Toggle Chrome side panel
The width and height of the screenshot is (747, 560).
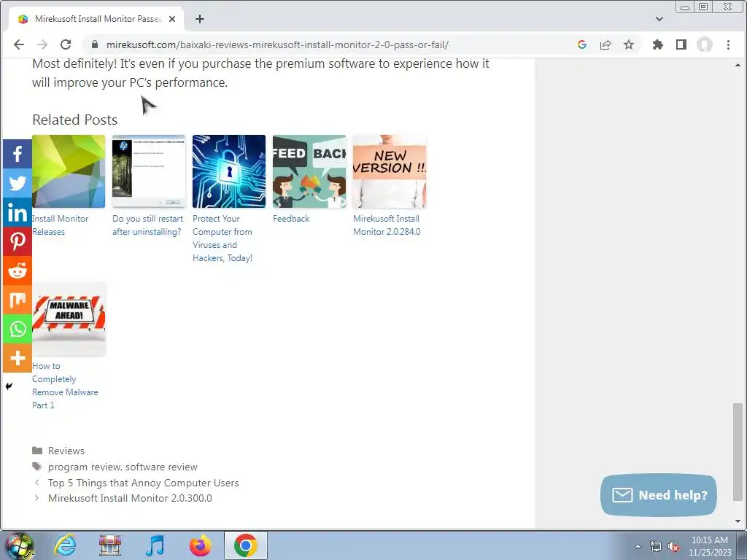coord(681,44)
